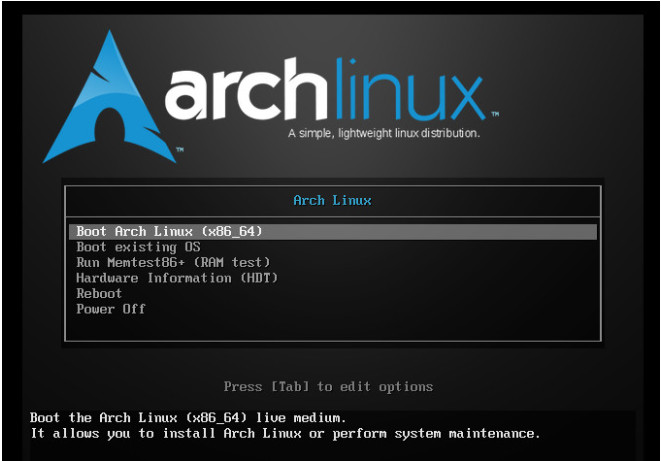The image size is (661, 461).
Task: Click 'Press [Tab] to edit options' hint
Action: 328,386
